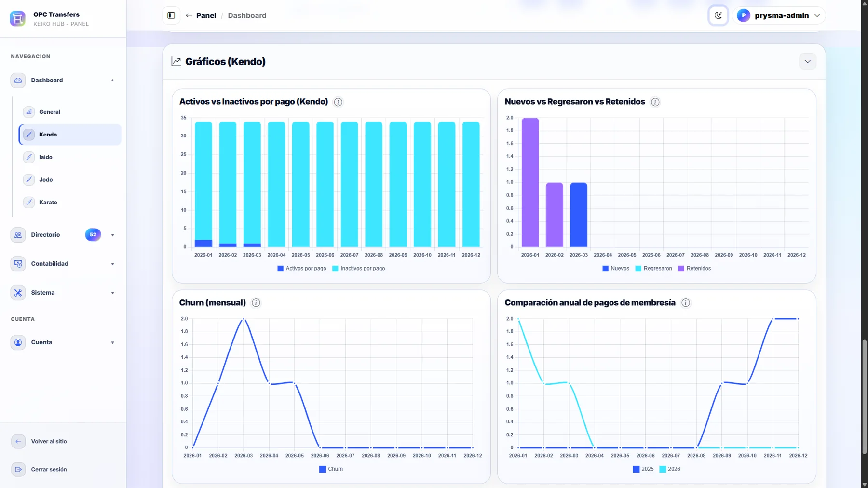868x488 pixels.
Task: Toggle the sidebar panel icon
Action: pos(171,15)
